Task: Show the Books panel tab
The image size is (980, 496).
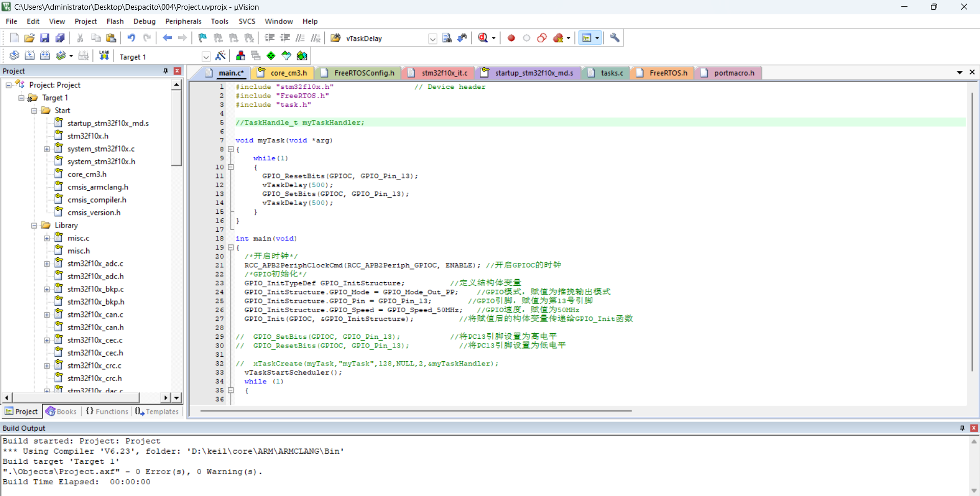Action: [x=61, y=412]
